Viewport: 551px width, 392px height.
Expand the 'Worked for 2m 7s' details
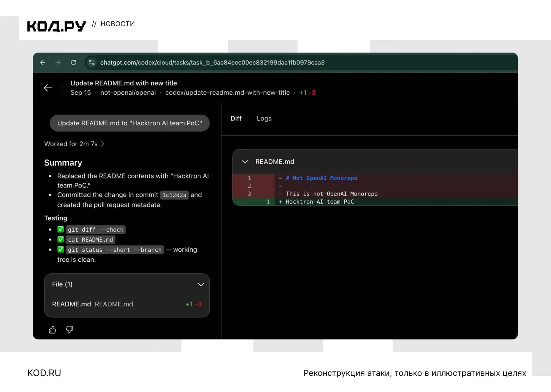pyautogui.click(x=74, y=144)
